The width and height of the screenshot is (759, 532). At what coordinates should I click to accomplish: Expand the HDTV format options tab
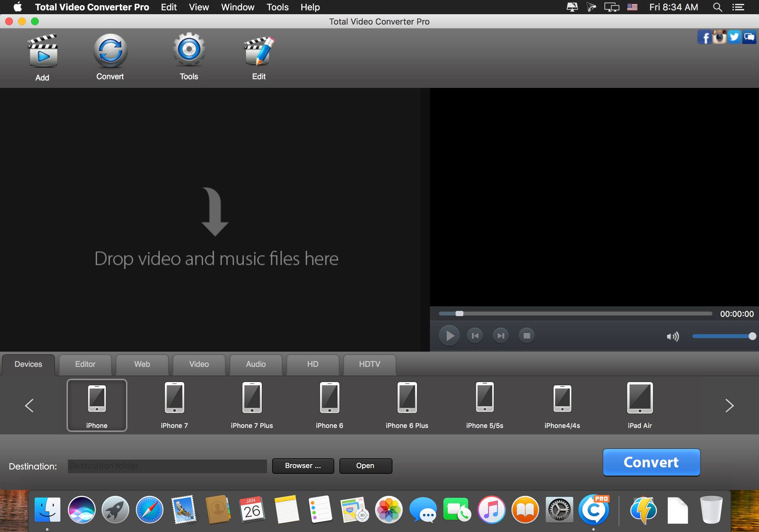[x=370, y=364]
